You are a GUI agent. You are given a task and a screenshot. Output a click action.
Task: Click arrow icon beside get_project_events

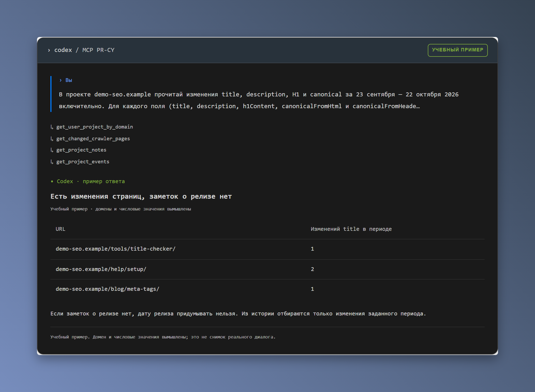pos(52,161)
